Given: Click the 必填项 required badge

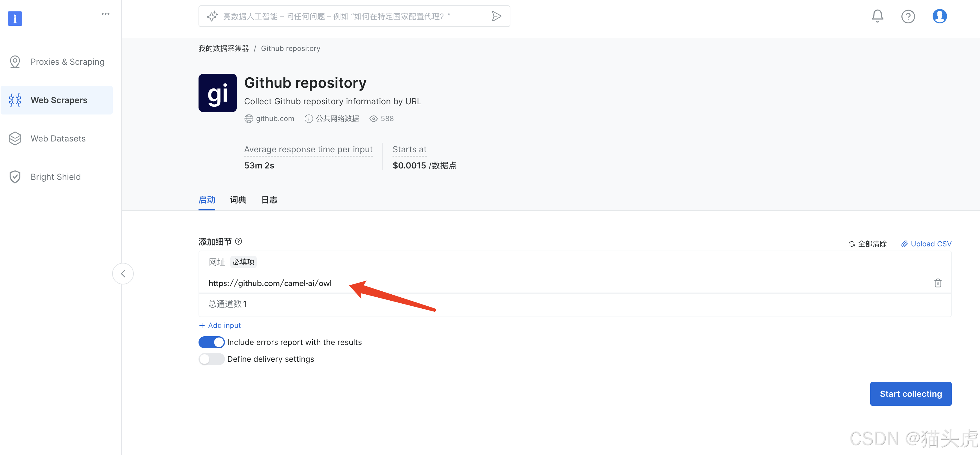Looking at the screenshot, I should point(244,262).
